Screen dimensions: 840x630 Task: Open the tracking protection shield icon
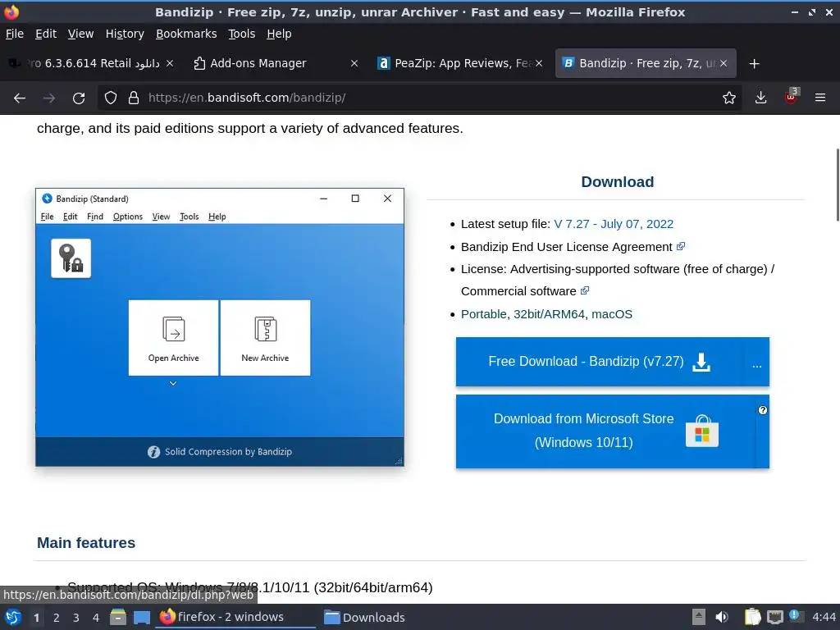[111, 98]
